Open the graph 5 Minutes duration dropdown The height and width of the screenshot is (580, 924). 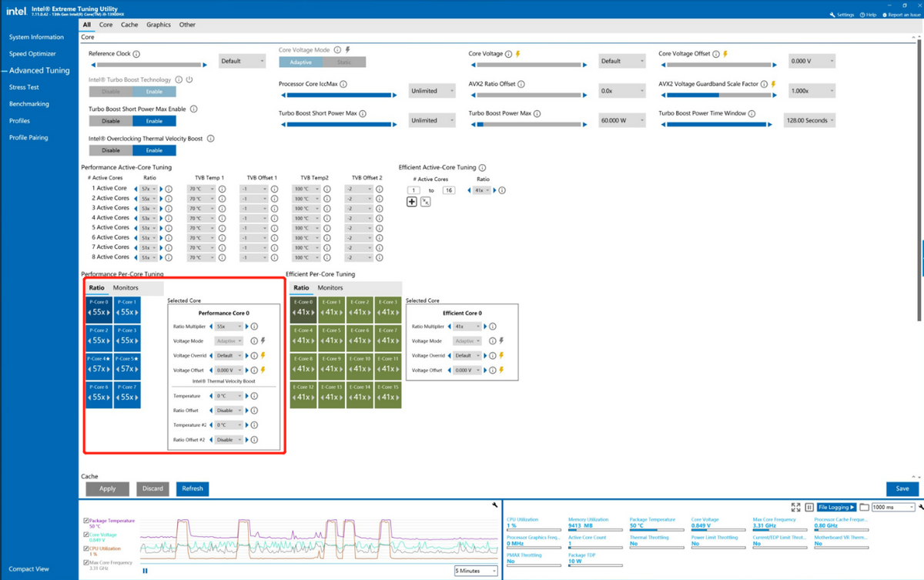click(x=476, y=571)
